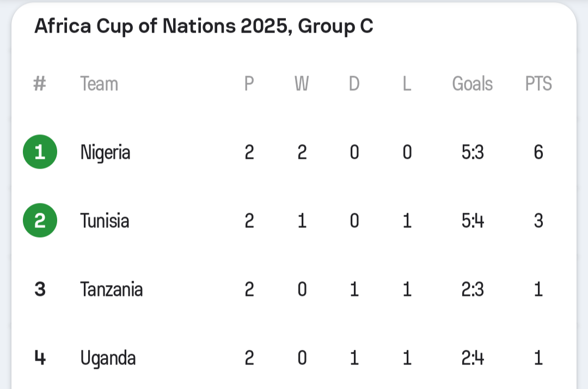
Task: Click Tunisia's 3 points value
Action: pyautogui.click(x=538, y=221)
